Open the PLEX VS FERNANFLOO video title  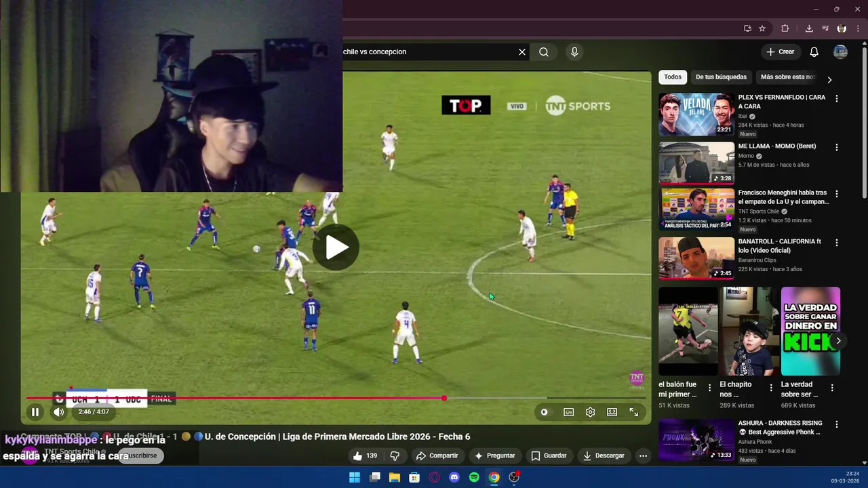[x=781, y=102]
